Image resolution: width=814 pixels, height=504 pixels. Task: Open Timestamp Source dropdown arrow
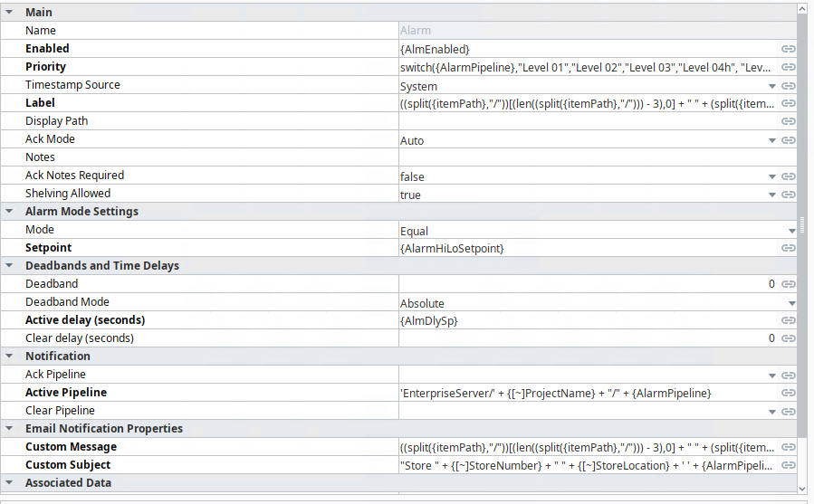[772, 86]
